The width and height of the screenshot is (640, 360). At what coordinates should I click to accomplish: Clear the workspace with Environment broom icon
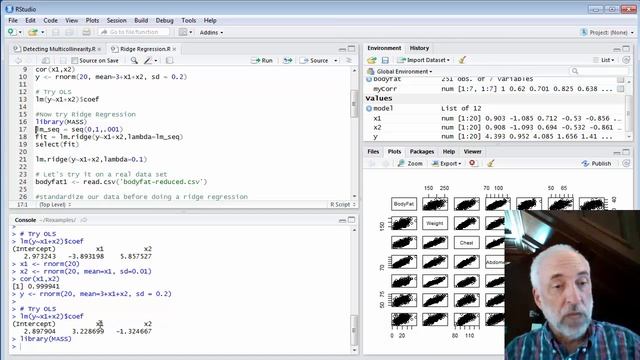click(x=462, y=60)
